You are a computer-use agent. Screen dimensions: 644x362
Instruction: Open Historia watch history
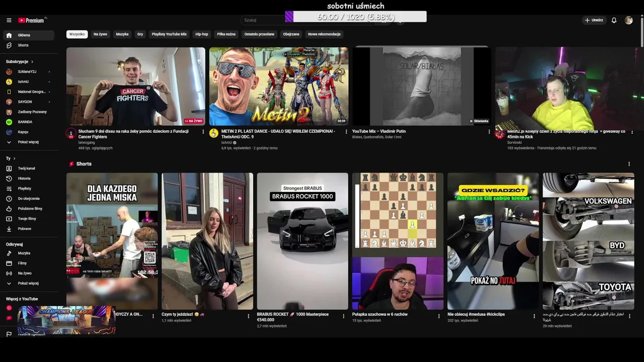(28, 178)
